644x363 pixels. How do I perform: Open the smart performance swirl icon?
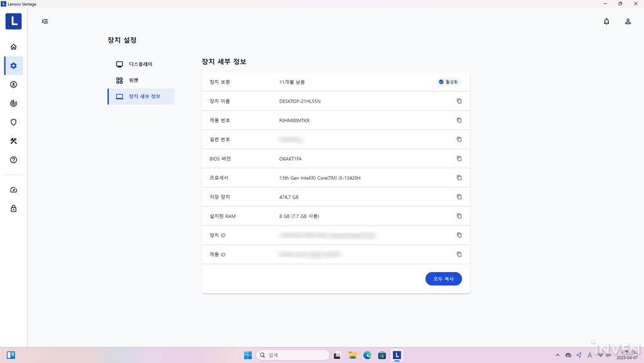click(x=14, y=104)
